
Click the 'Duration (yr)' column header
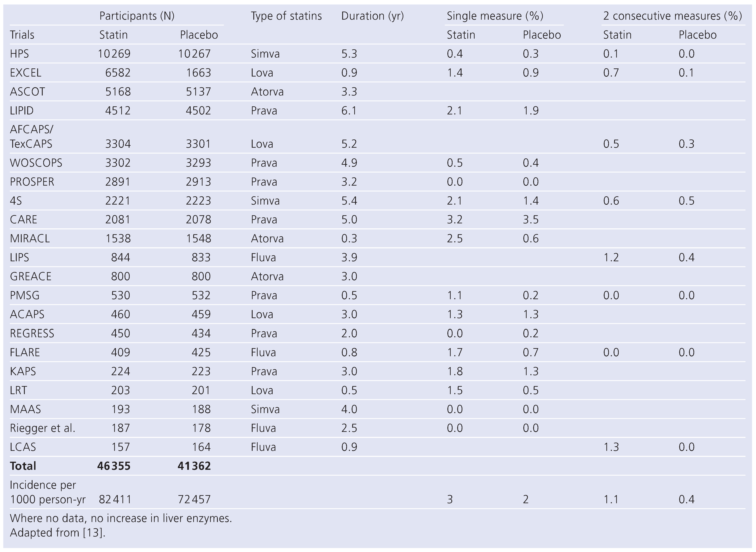[x=372, y=16]
